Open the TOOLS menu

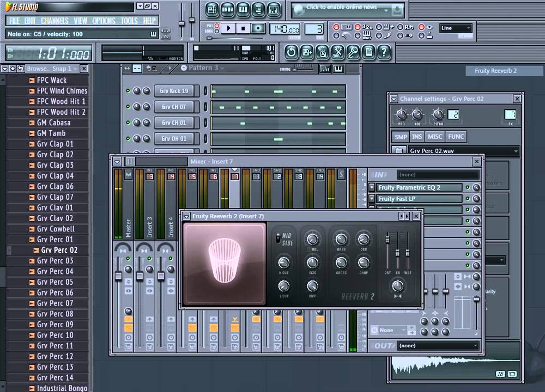coord(129,21)
